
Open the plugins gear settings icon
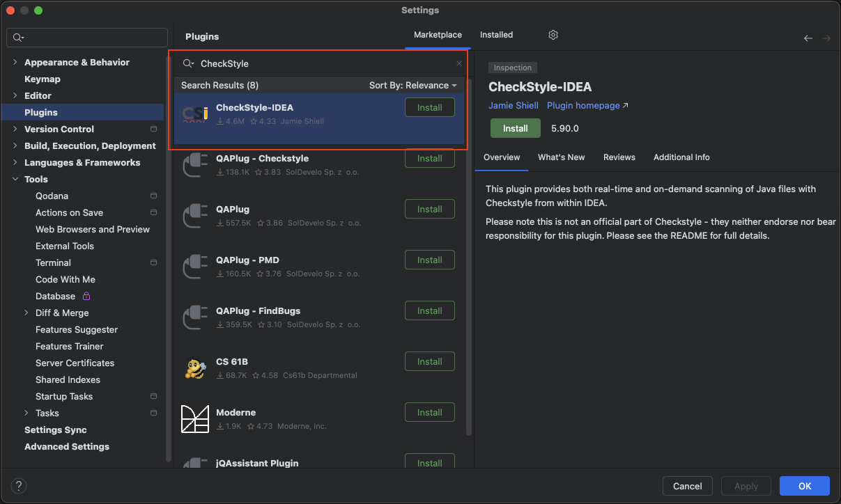553,35
